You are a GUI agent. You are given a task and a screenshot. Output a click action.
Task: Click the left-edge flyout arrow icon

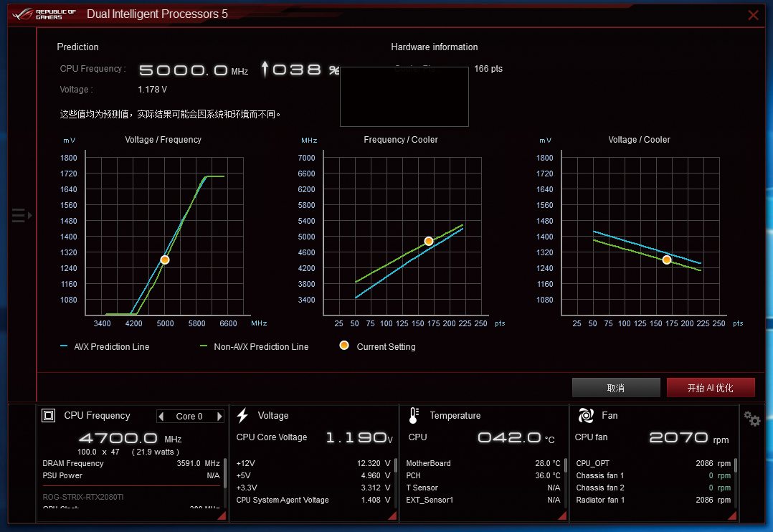tap(20, 214)
